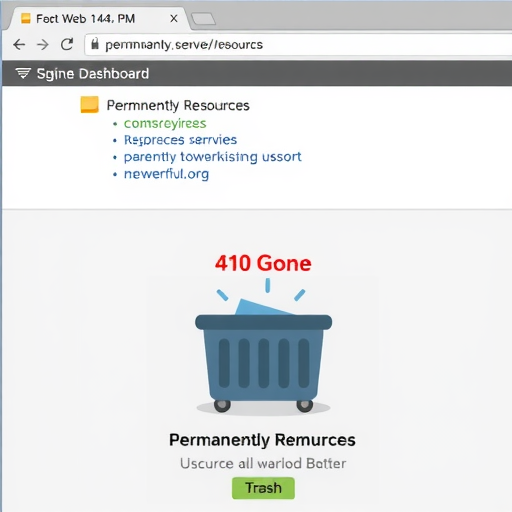The width and height of the screenshot is (512, 512).
Task: Open the Rejpreces servies link
Action: (180, 140)
